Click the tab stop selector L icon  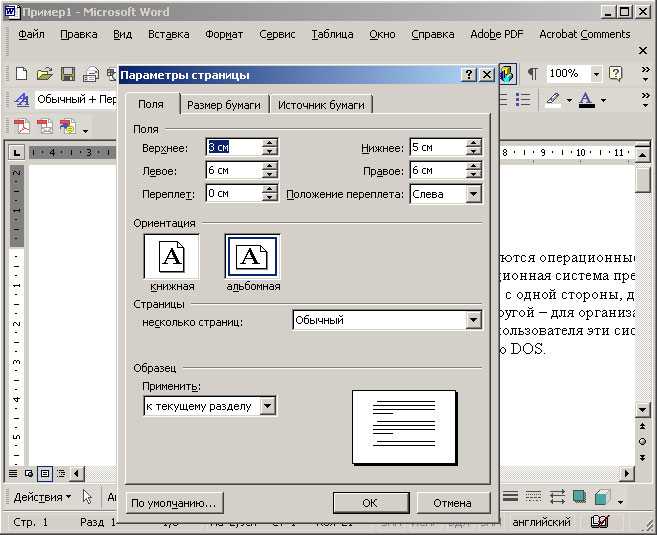click(16, 152)
